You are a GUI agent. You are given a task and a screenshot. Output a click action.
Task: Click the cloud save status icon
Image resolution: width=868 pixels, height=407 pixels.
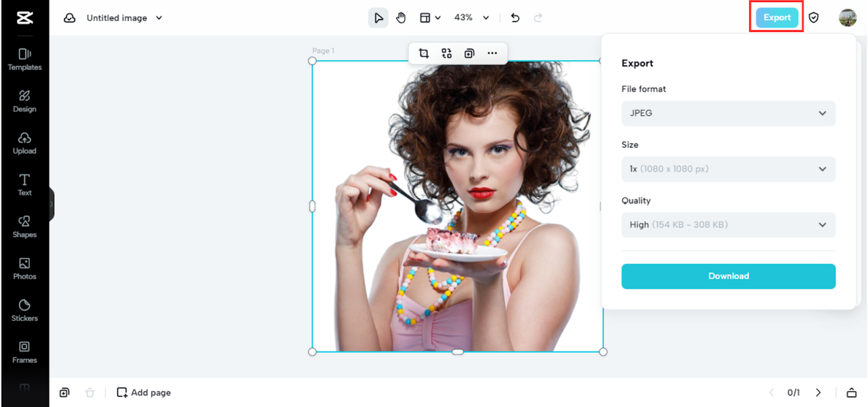pyautogui.click(x=70, y=18)
